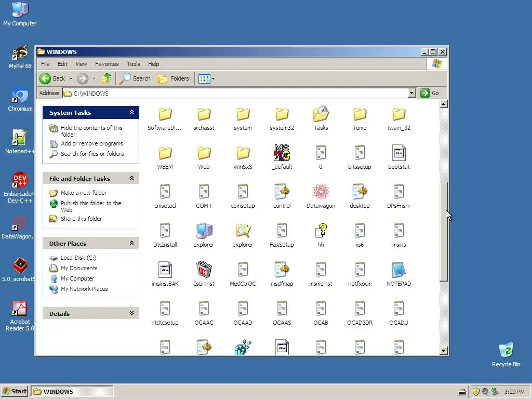This screenshot has width=532, height=399.
Task: Click the desktop configuration file icon
Action: (x=360, y=192)
